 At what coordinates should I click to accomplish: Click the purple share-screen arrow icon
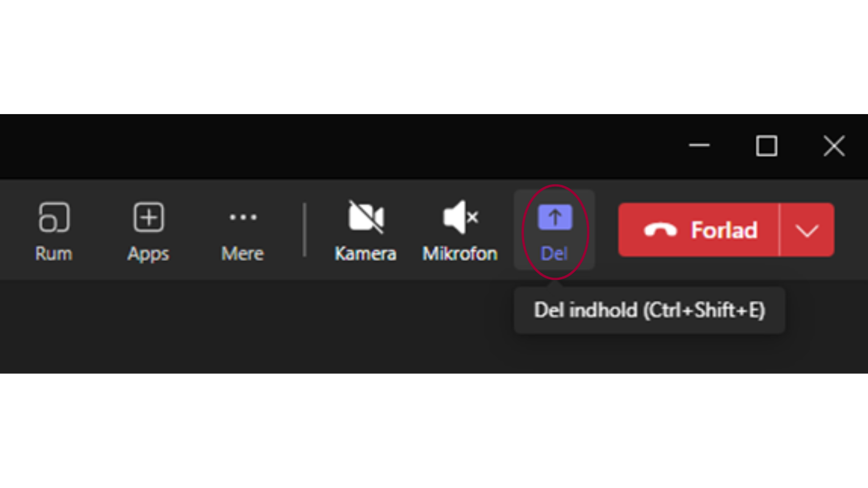coord(555,218)
